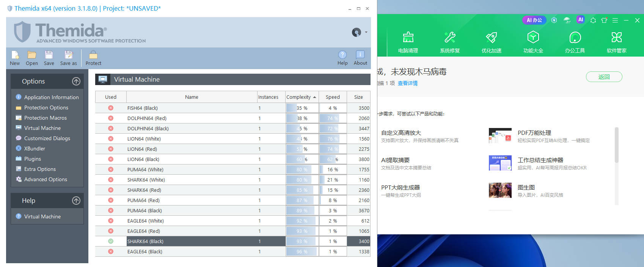Disable the enabled SHARK64 (Black) machine
The width and height of the screenshot is (644, 267).
click(111, 241)
